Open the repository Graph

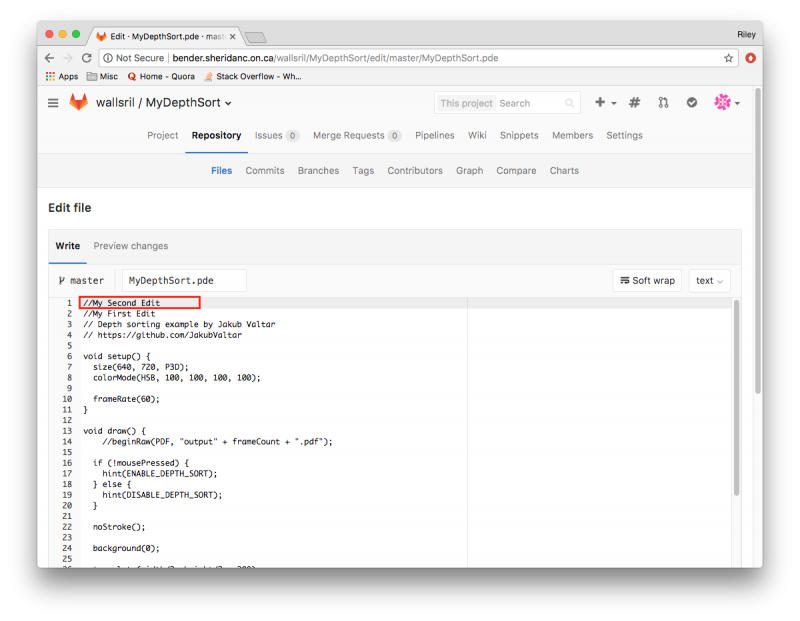coord(469,170)
